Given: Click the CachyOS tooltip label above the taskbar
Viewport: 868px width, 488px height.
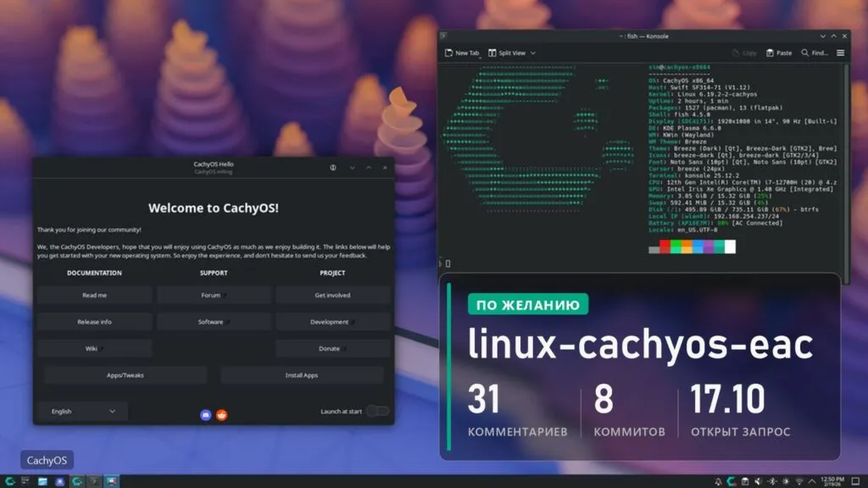Looking at the screenshot, I should point(47,460).
